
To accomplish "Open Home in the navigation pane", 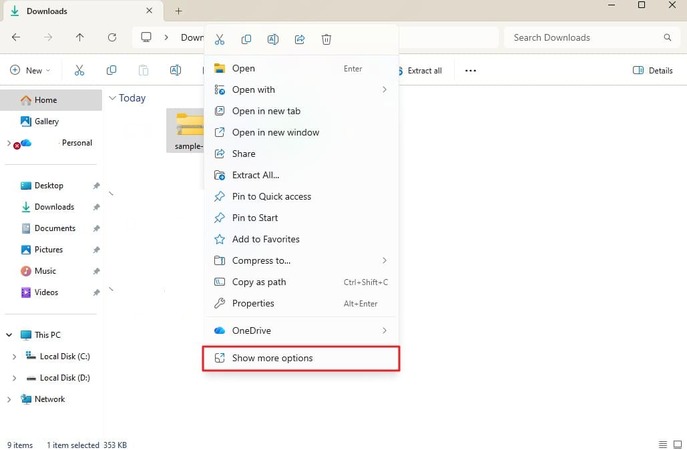I will point(51,100).
